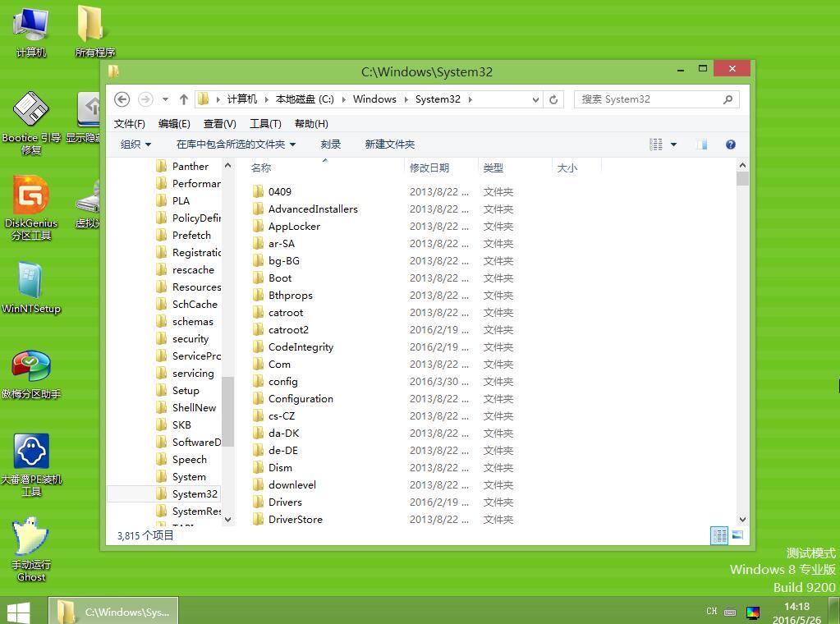The image size is (840, 624).
Task: Change the view layout using the list view icon
Action: (x=656, y=144)
